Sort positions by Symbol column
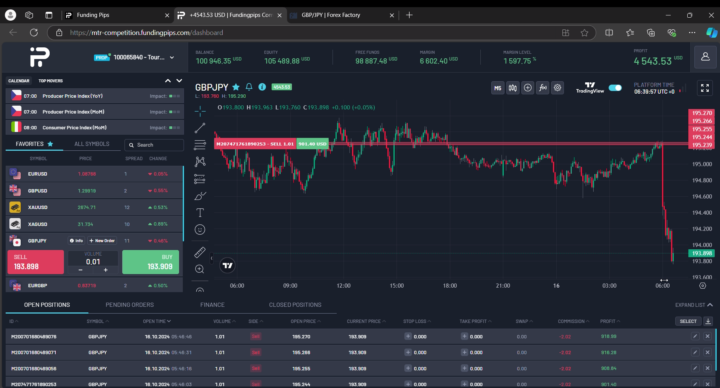The height and width of the screenshot is (388, 720). coord(98,321)
